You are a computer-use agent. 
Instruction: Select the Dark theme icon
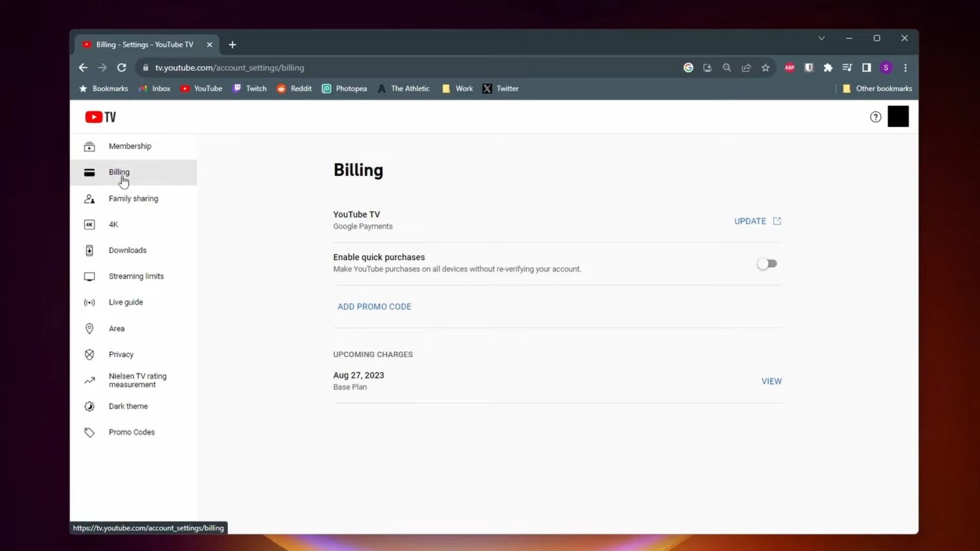(89, 406)
